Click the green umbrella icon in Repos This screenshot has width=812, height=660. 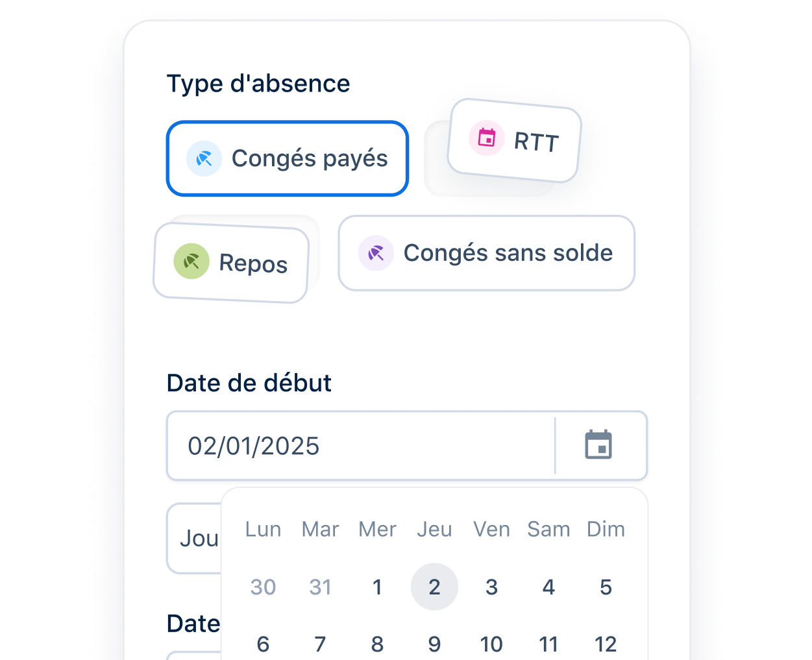point(191,261)
